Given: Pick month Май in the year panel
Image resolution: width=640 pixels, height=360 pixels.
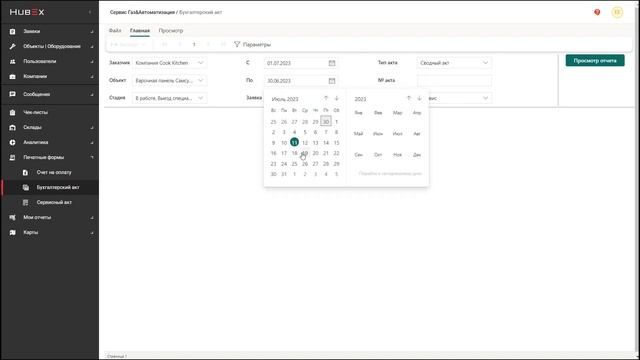Looking at the screenshot, I should pos(358,133).
